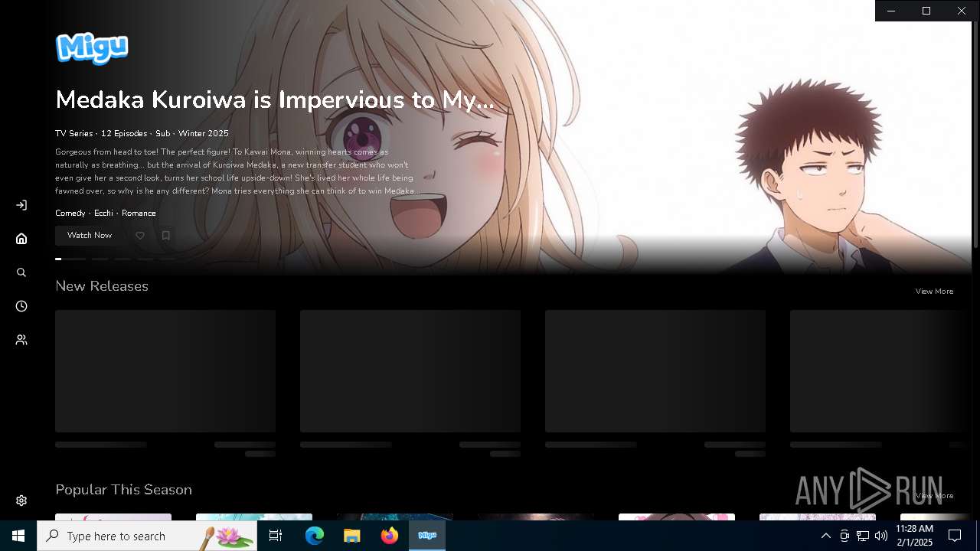
Task: Click the vertical scrollbar thumb
Action: pos(975,135)
